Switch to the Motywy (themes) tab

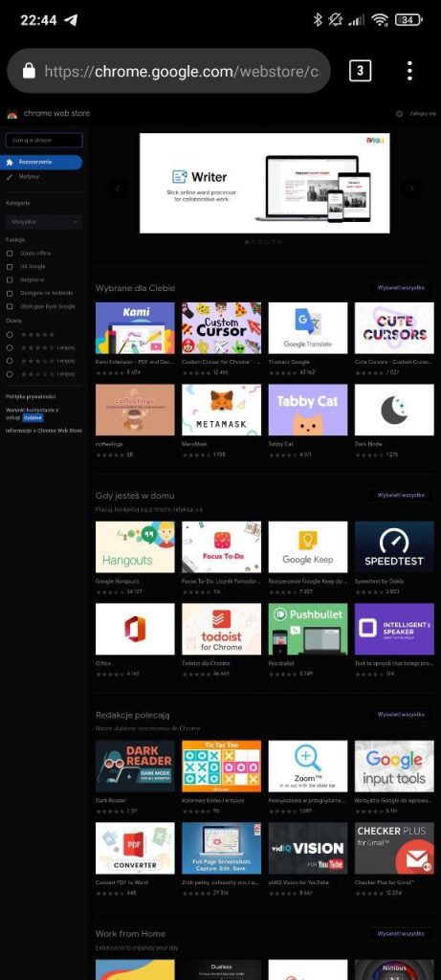29,177
